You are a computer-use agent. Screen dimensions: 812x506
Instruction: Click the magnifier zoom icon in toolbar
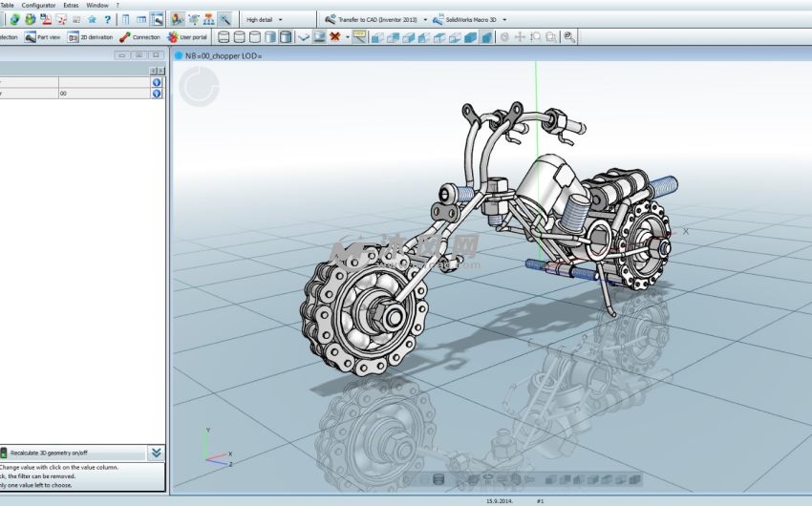569,37
